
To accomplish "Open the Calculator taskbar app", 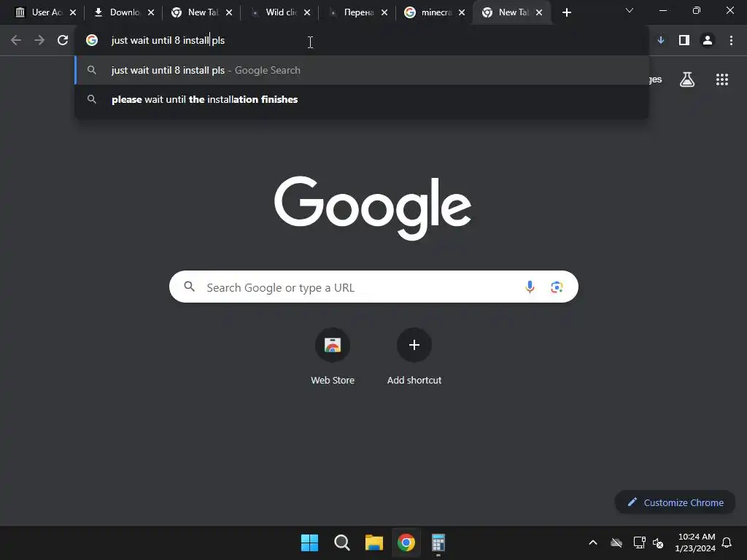I will 438,542.
